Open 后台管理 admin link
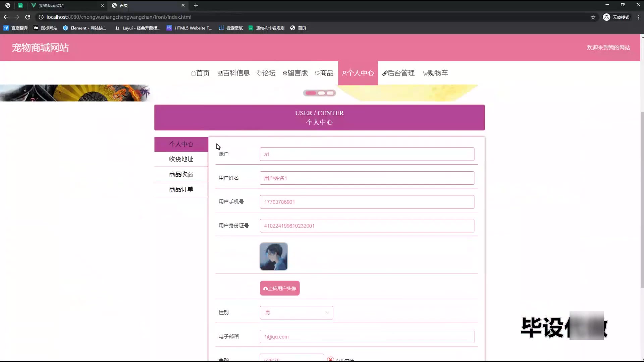The width and height of the screenshot is (644, 362). [x=398, y=73]
